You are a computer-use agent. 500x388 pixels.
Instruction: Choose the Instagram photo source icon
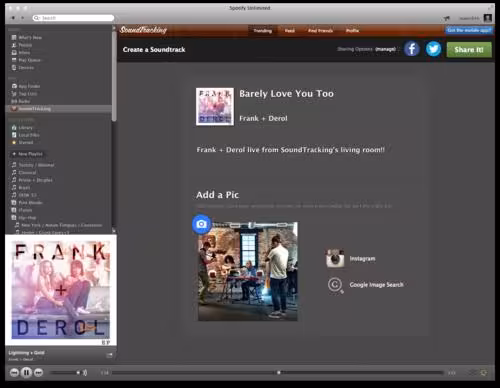coord(335,258)
